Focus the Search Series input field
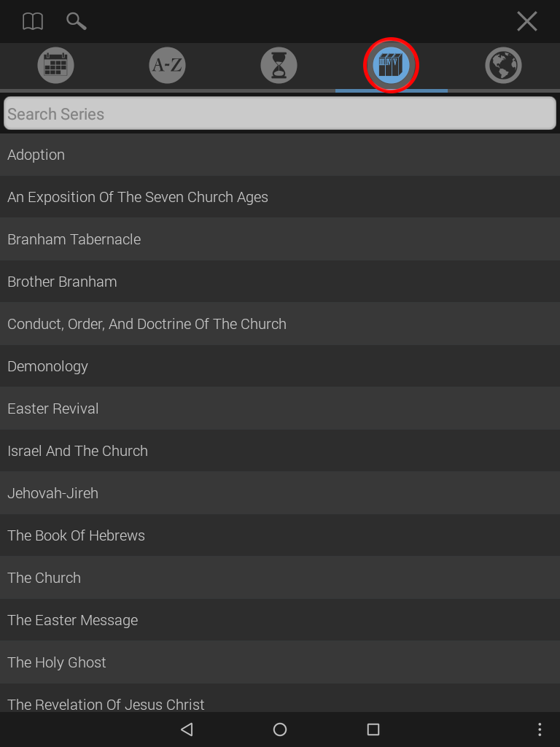This screenshot has width=560, height=747. click(280, 113)
